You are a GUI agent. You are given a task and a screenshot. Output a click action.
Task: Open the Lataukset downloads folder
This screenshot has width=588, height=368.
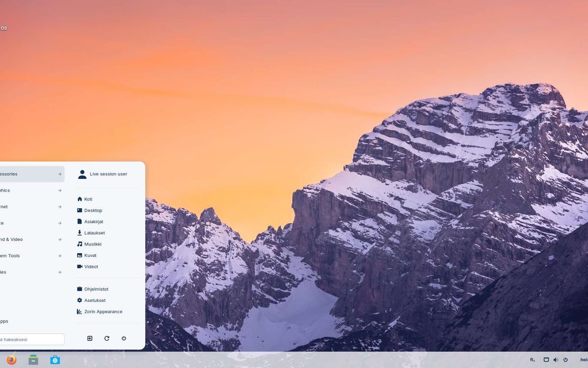(x=94, y=233)
